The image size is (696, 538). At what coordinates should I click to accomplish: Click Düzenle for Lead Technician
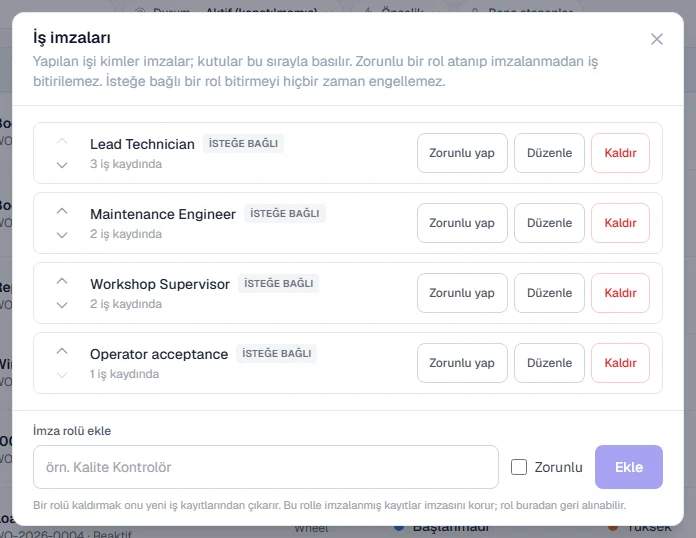point(549,153)
